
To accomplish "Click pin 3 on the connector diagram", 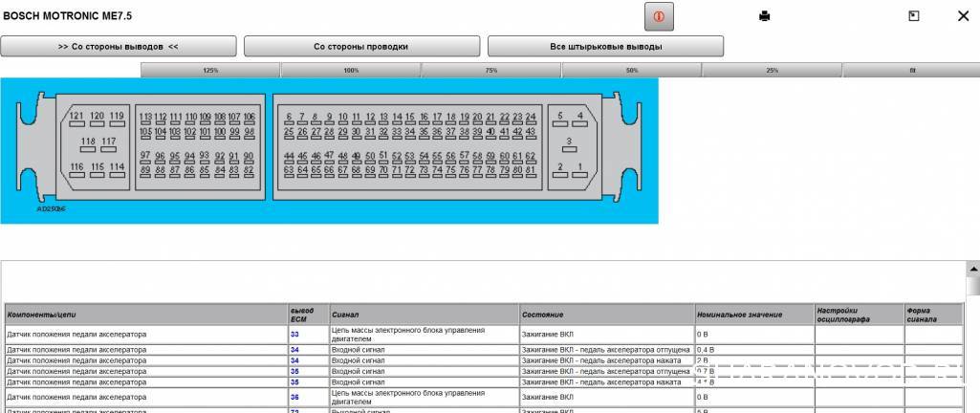I will pos(570,141).
